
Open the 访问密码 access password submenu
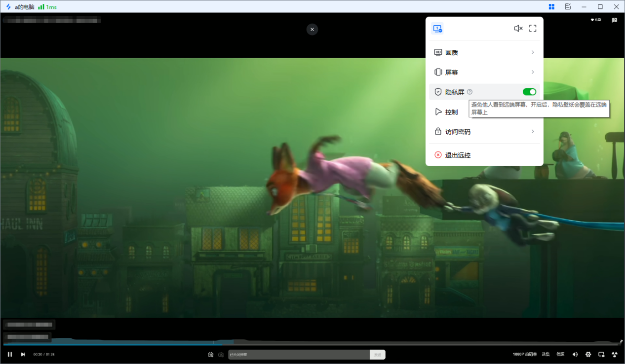click(x=484, y=132)
